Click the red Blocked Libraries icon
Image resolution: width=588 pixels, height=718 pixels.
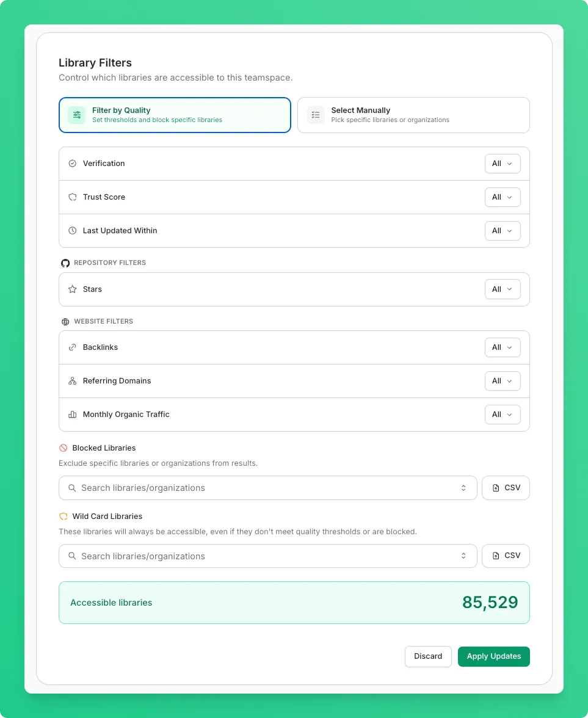click(x=64, y=448)
